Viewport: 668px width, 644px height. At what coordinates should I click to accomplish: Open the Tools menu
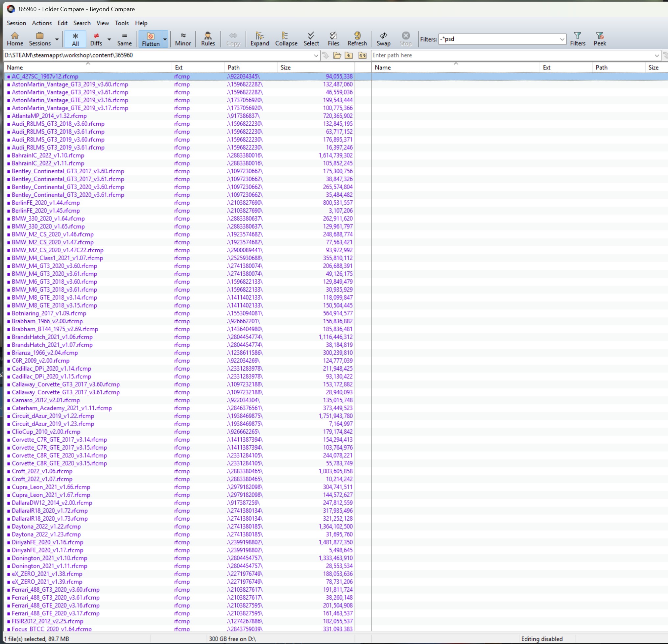click(x=121, y=23)
